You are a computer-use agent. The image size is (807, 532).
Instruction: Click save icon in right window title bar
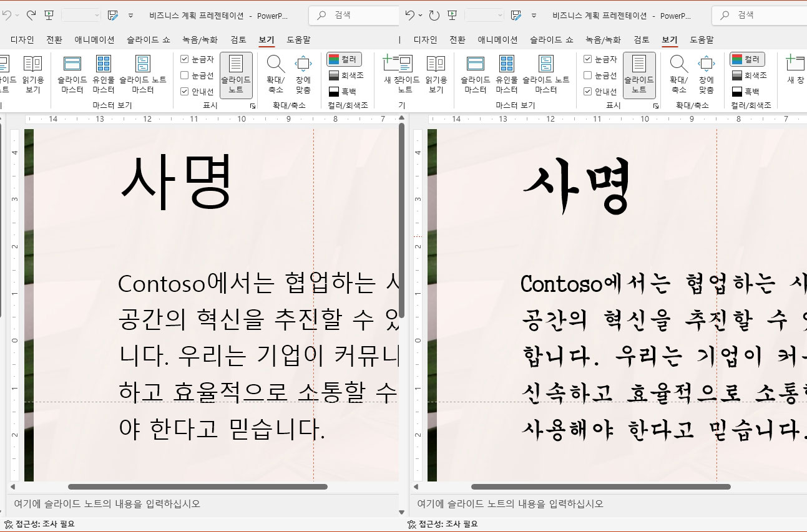(516, 14)
